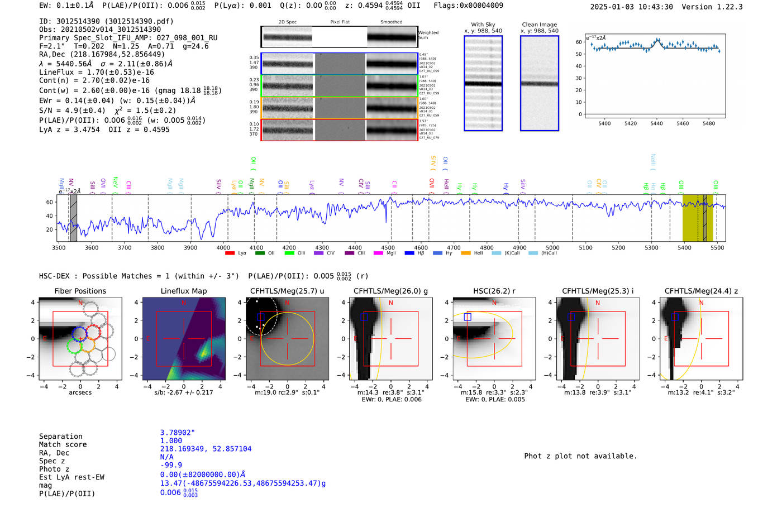
Task: Click the 5400 tick on the spectrum axis
Action: click(684, 248)
